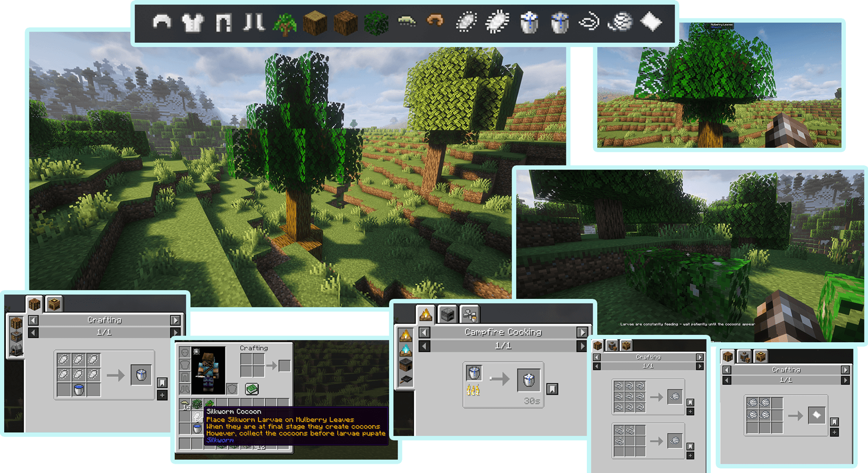Viewport: 868px width, 473px height.
Task: Click the previous category arrow on the Crafting header
Action: click(x=32, y=320)
